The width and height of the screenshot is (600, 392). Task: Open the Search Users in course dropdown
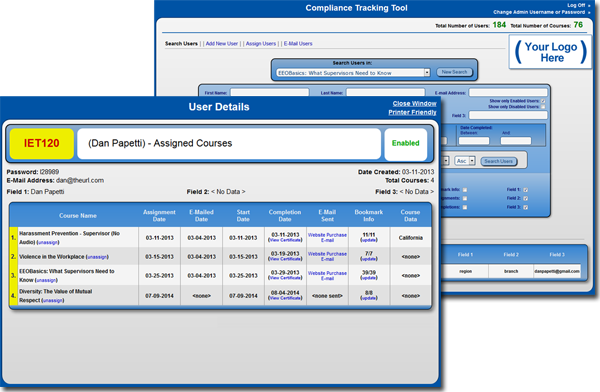pos(353,73)
